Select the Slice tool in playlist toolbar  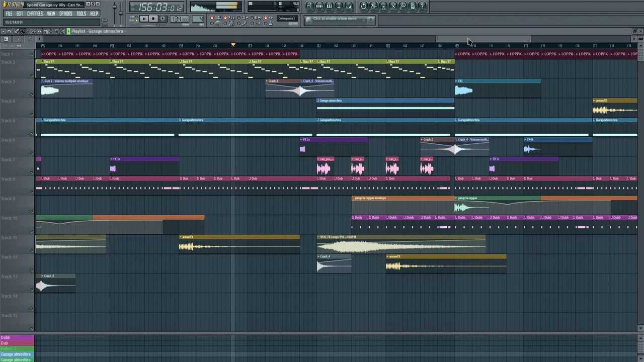[x=45, y=31]
